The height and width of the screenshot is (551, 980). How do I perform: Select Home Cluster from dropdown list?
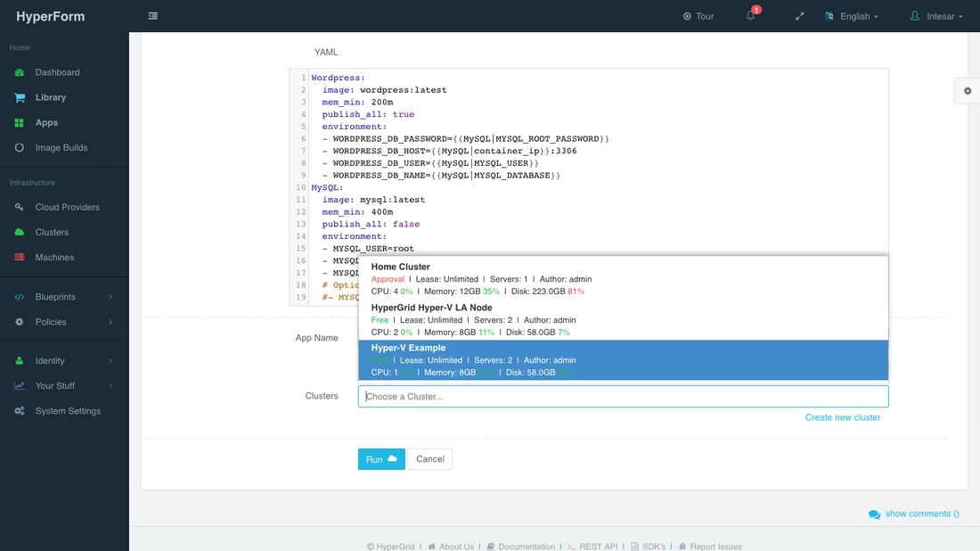tap(623, 279)
